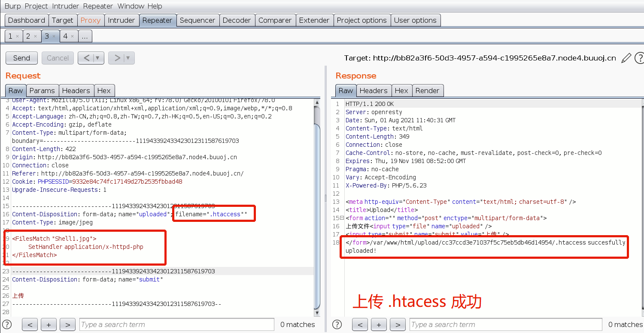Select the Response Raw tab
This screenshot has width=644, height=333.
point(346,91)
